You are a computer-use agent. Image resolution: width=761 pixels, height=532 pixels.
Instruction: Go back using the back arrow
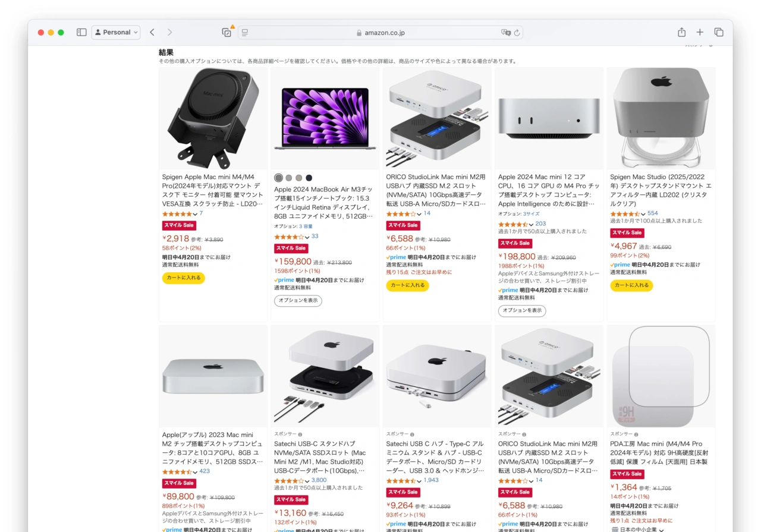pyautogui.click(x=152, y=32)
